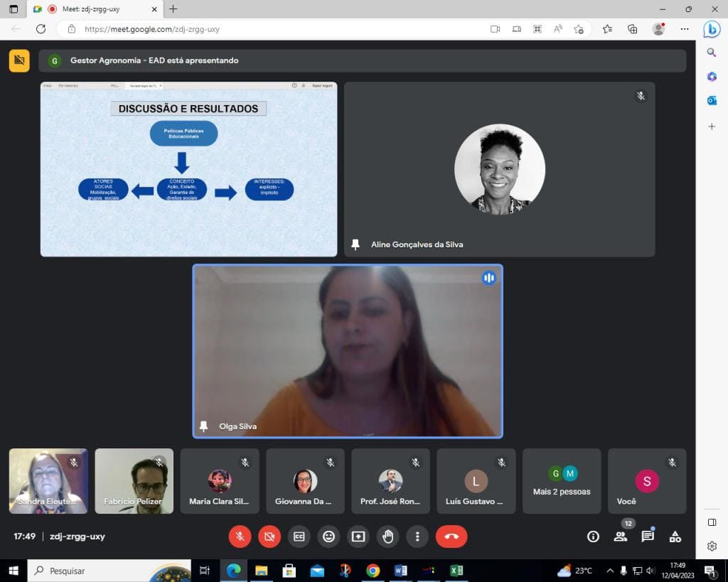Toggle the microphone button in Meet controls

pyautogui.click(x=240, y=537)
